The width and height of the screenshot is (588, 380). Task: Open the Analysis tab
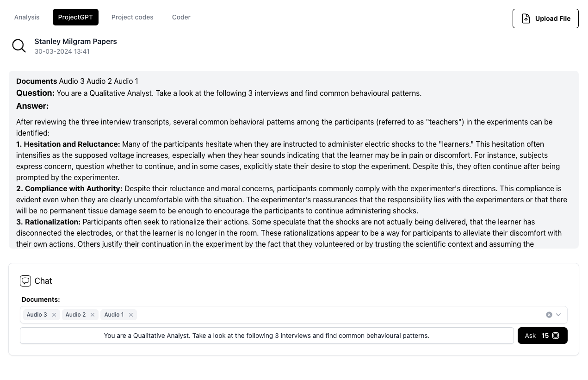(x=27, y=17)
